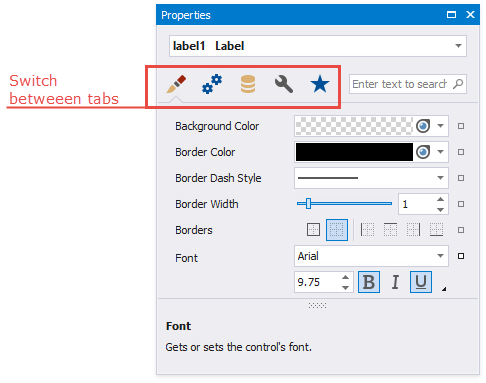
Task: Click the Border Color property marker square
Action: click(461, 152)
